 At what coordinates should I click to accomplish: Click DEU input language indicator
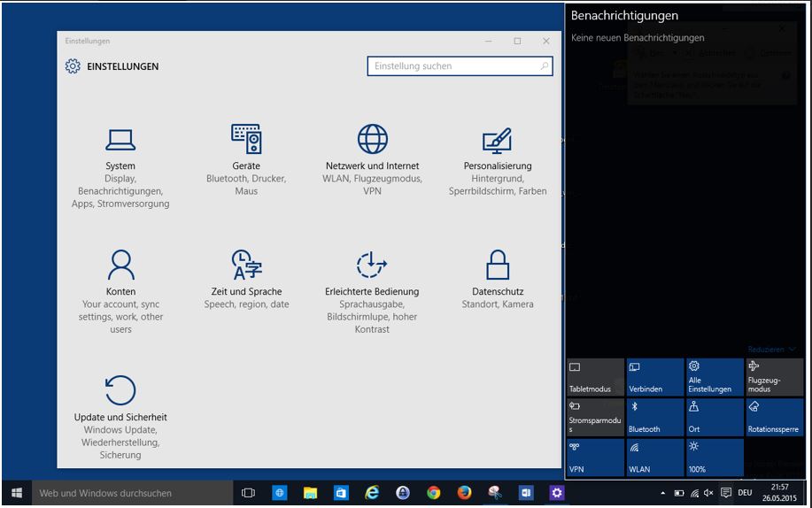click(x=745, y=493)
